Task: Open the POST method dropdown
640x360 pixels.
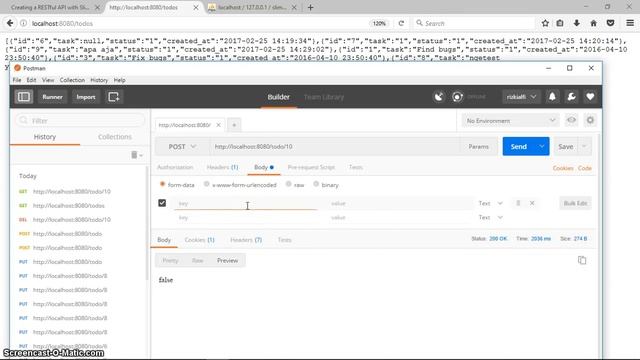Action: click(x=182, y=147)
